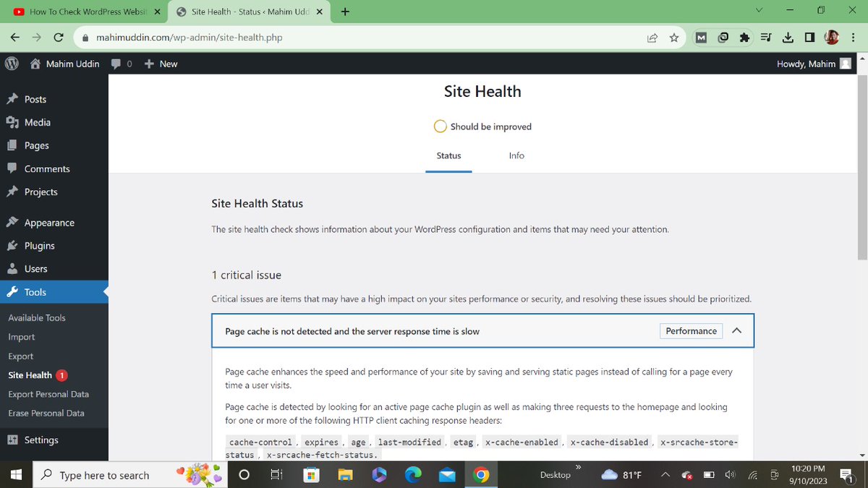Open a new browser tab
Screen dimensions: 868x488
click(x=345, y=12)
